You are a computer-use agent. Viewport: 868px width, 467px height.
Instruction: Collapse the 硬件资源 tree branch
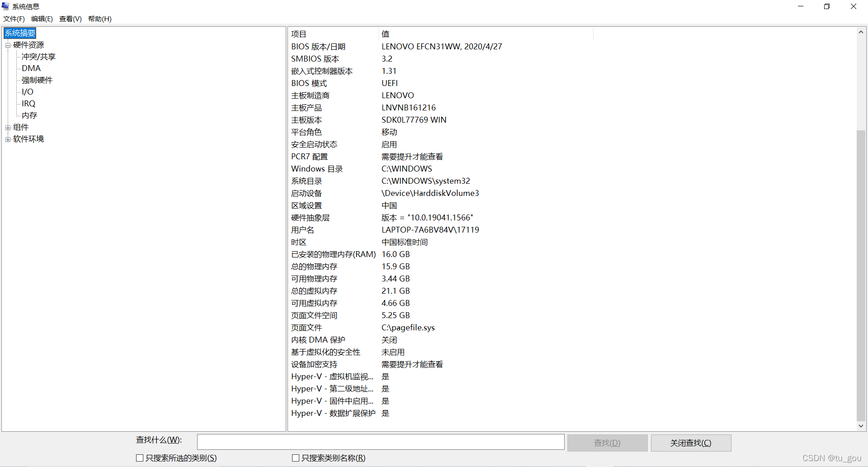(x=8, y=45)
